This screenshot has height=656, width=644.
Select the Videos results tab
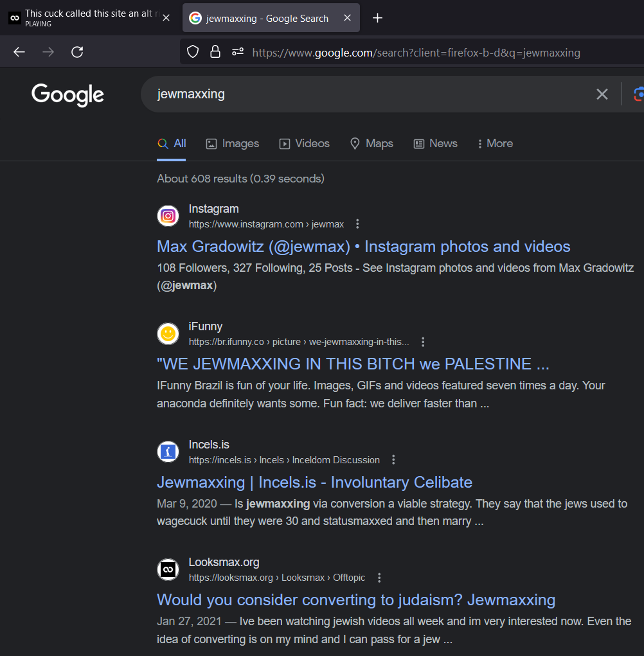click(x=305, y=143)
